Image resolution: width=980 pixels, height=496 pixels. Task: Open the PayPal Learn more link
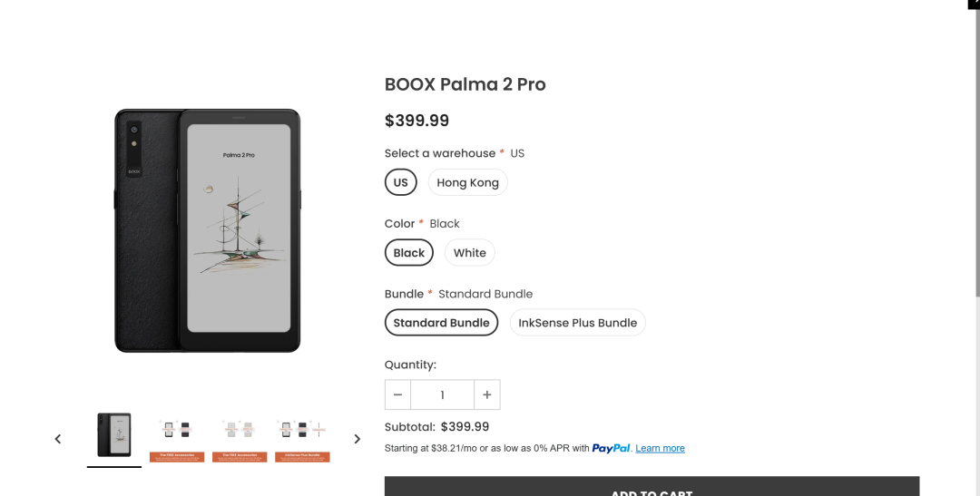[x=660, y=449]
